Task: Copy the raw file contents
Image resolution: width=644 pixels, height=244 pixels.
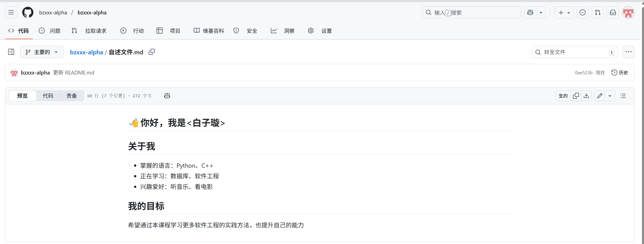Action: pyautogui.click(x=576, y=96)
